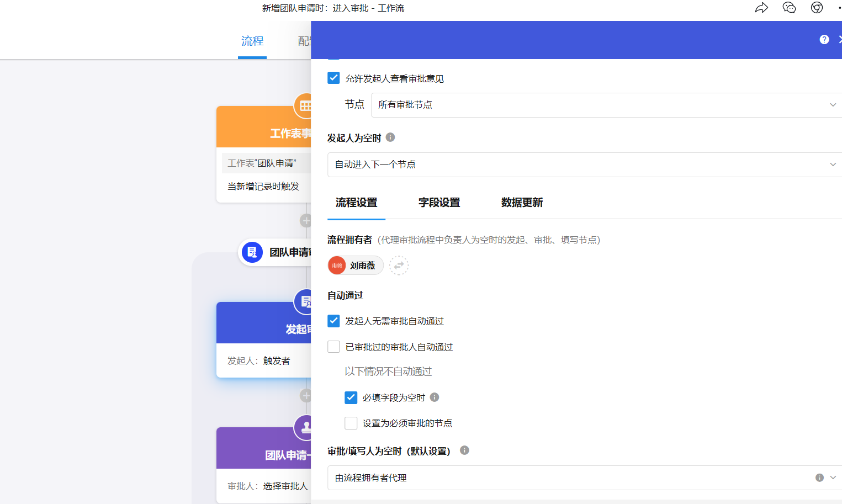Enable 已审批过的审批人自动通过 checkbox
842x504 pixels.
pos(333,347)
